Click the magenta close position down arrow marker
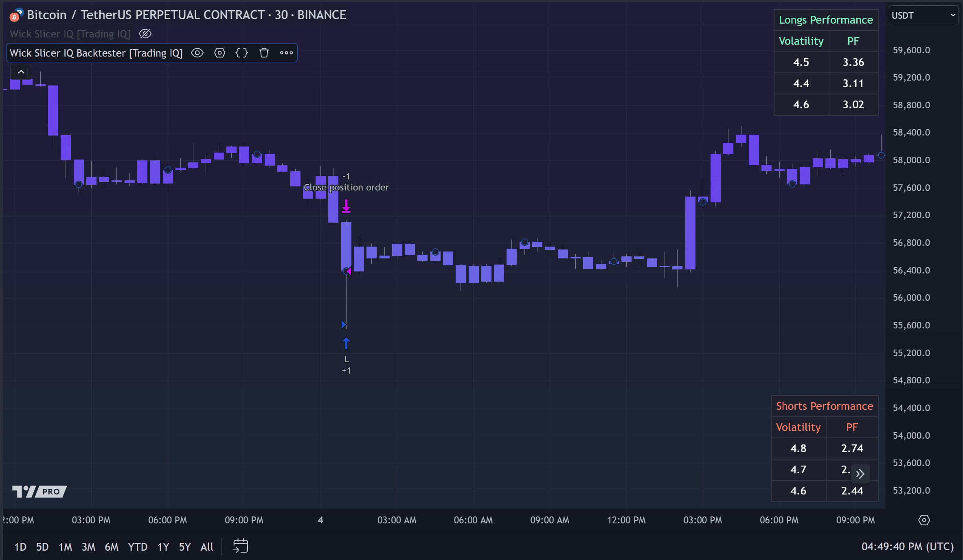The image size is (963, 560). pyautogui.click(x=346, y=206)
